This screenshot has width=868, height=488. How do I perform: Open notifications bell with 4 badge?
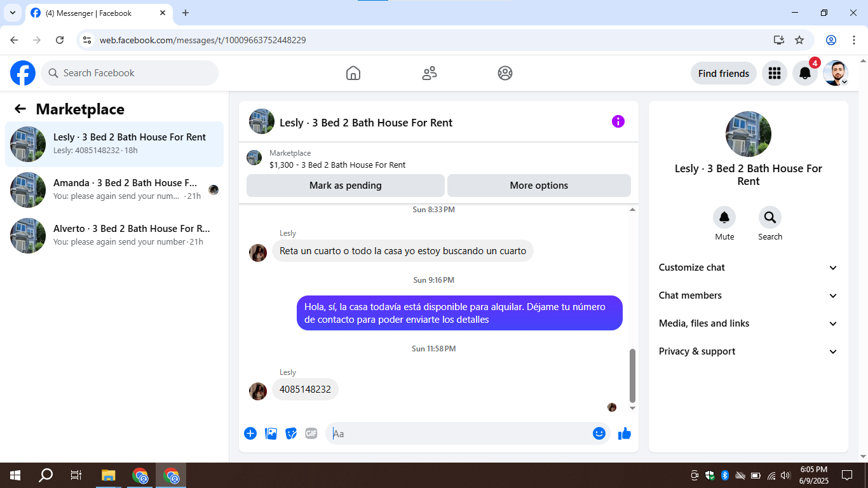pyautogui.click(x=805, y=73)
